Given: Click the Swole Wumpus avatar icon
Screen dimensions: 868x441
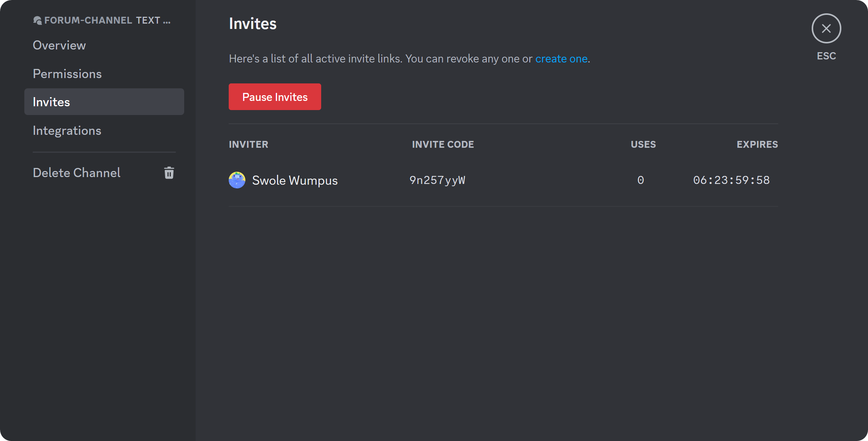Looking at the screenshot, I should (237, 180).
